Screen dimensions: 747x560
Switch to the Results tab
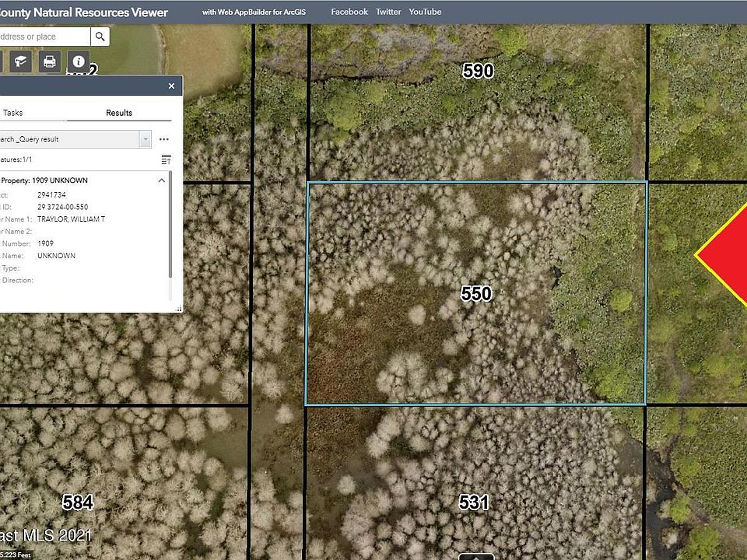click(x=119, y=113)
